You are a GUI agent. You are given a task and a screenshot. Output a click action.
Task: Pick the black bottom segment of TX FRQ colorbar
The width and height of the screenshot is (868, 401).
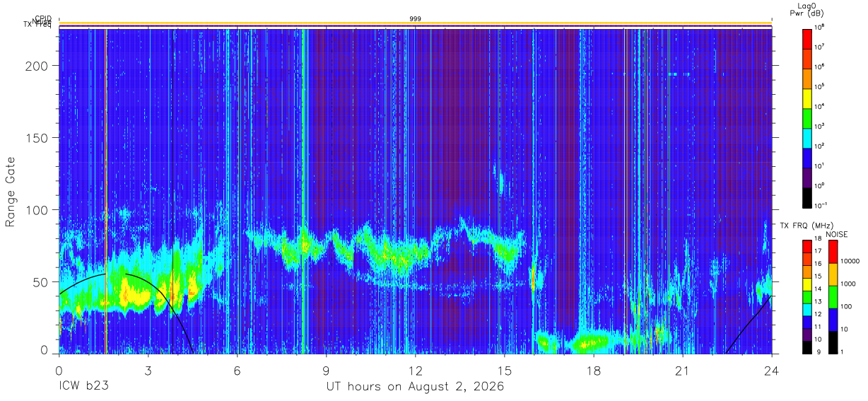(x=807, y=347)
